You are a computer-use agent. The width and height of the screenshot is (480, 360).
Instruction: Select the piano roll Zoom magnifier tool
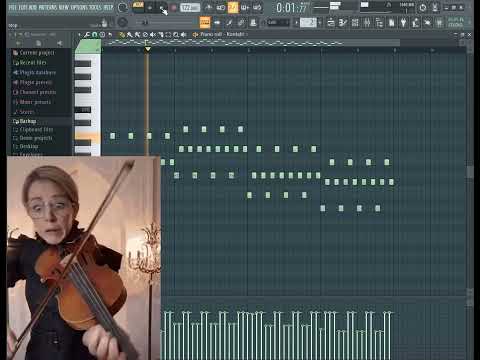tap(176, 34)
